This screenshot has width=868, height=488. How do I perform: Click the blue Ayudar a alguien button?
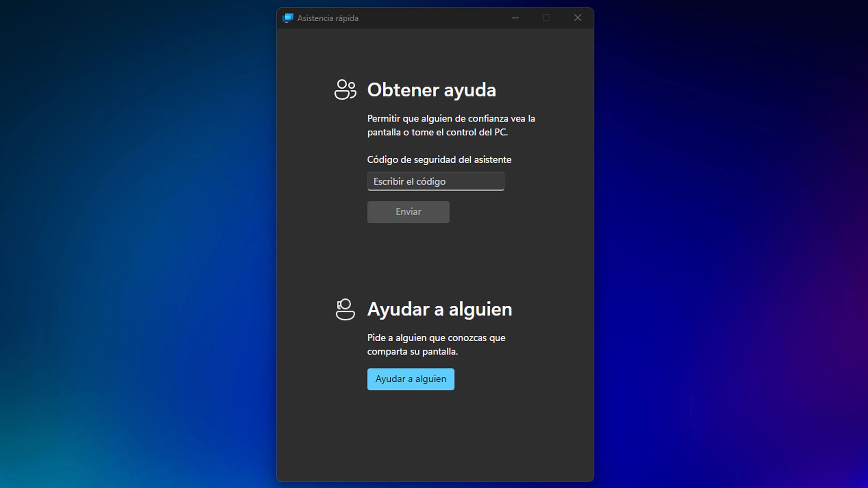[x=410, y=379]
